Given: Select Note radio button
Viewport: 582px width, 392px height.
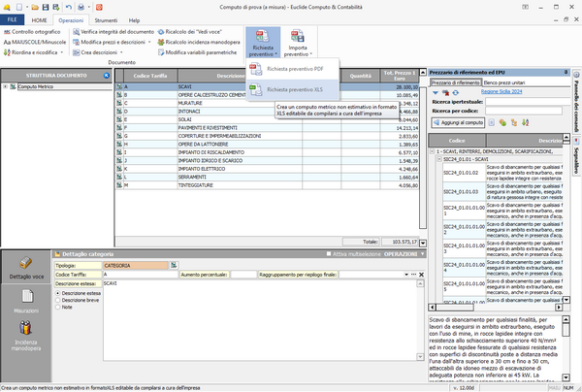Looking at the screenshot, I should point(57,308).
